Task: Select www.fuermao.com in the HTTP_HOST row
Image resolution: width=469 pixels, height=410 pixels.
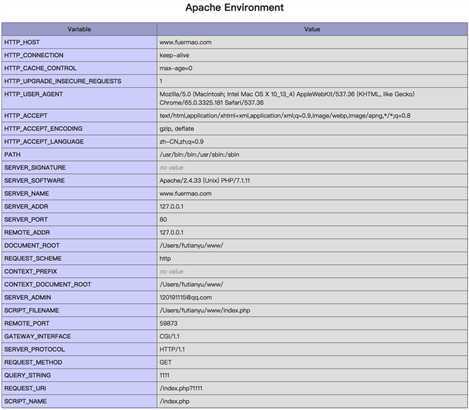Action: (x=185, y=42)
